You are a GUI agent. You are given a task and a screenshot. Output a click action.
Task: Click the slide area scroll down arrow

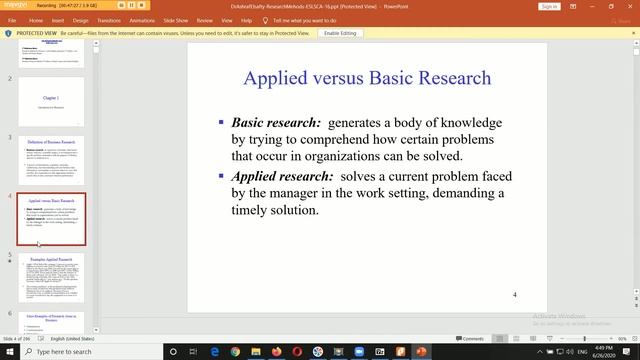click(x=636, y=291)
